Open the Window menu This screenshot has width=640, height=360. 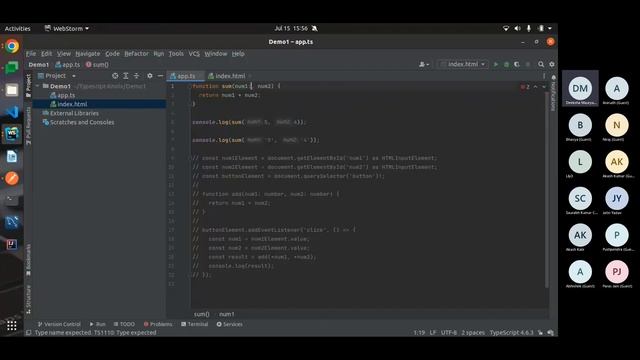[x=216, y=54]
